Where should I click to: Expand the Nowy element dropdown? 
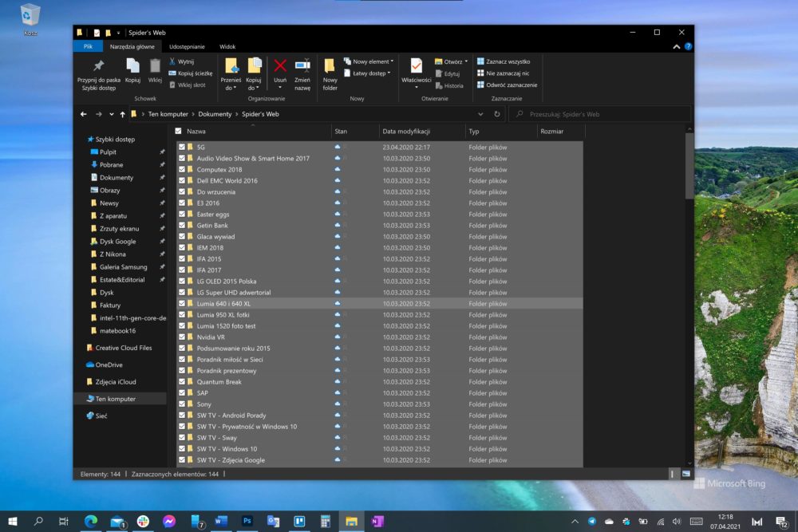tap(392, 61)
